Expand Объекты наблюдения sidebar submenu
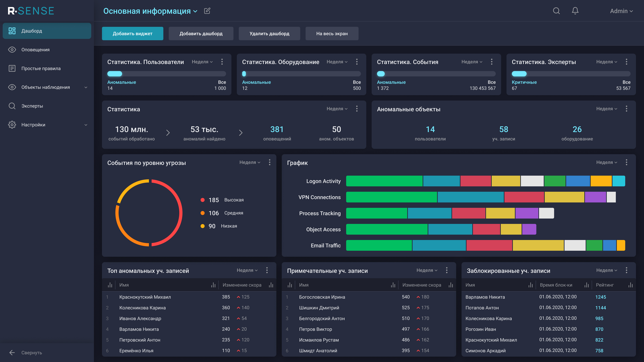Viewport: 644px width, 362px height. [x=86, y=87]
